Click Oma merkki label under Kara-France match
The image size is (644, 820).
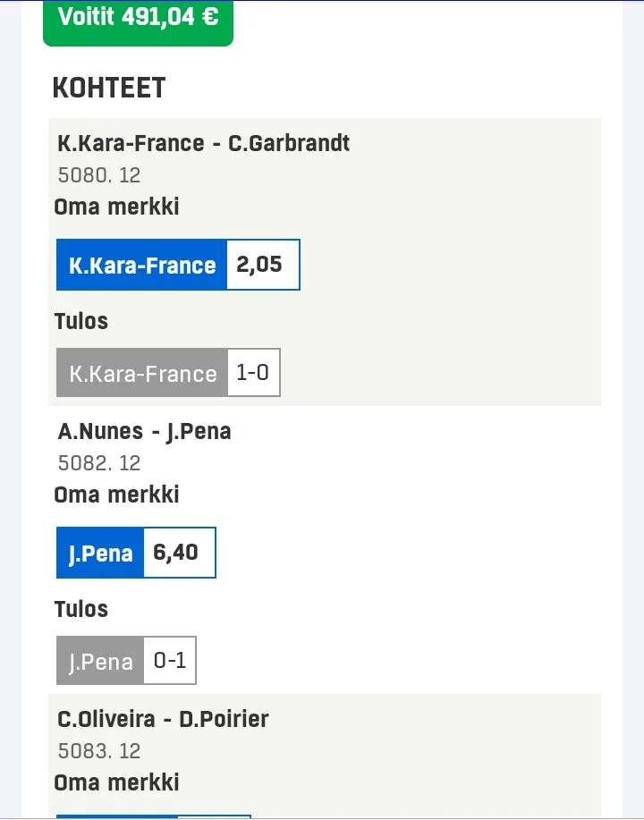(x=116, y=207)
